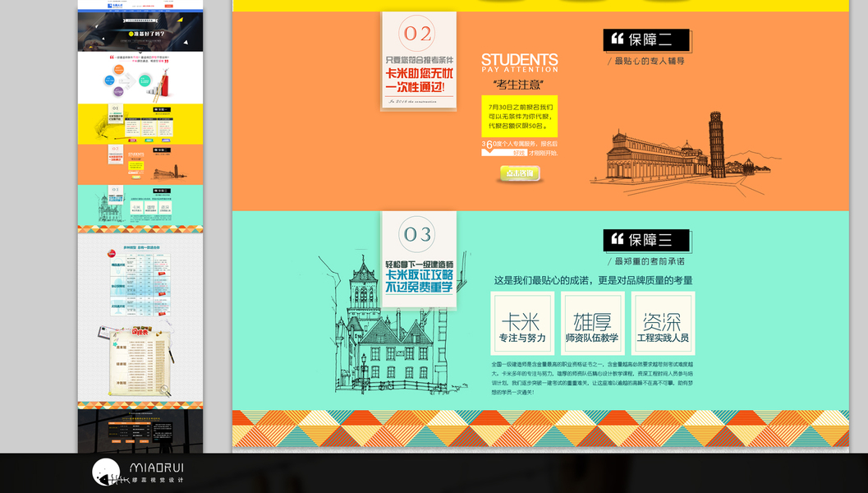Open the teal 03 section in thumbnail
Viewport: 868px width, 493px height.
[140, 205]
